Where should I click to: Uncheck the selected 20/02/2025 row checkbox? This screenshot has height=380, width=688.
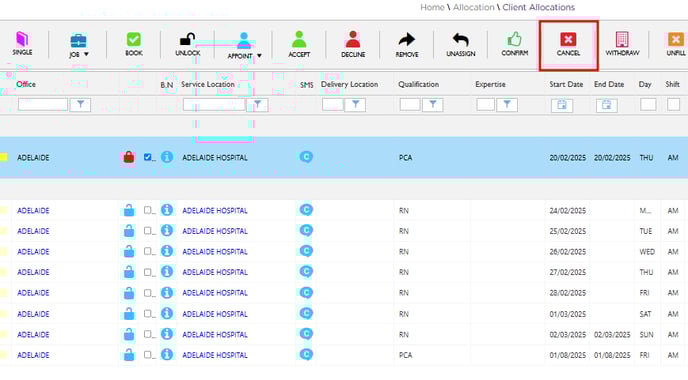pos(147,157)
